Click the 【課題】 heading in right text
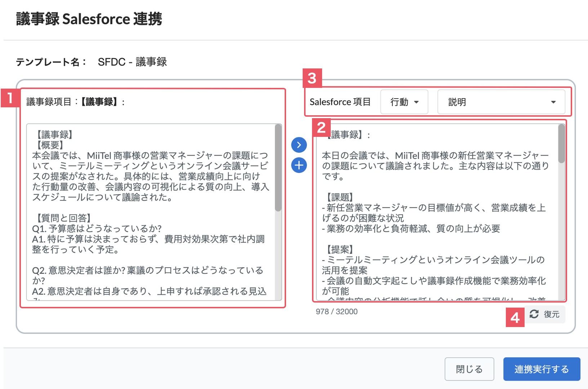Screen dimensions: 588x389 pyautogui.click(x=339, y=197)
